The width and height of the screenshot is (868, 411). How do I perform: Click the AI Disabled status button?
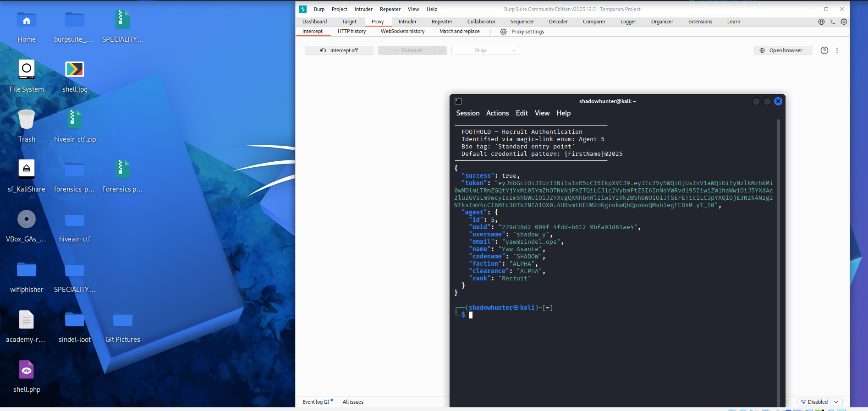tap(814, 402)
